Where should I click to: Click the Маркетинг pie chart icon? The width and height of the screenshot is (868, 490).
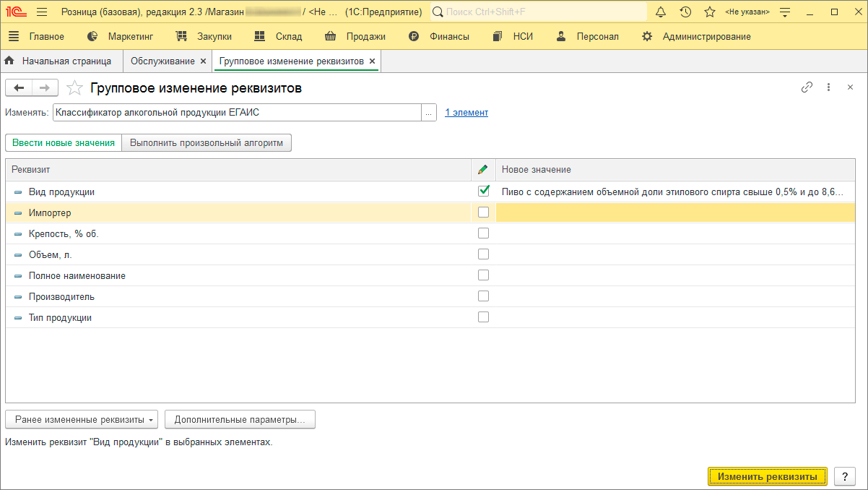pyautogui.click(x=92, y=36)
